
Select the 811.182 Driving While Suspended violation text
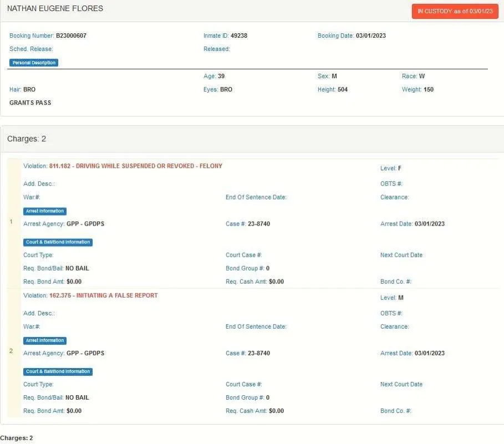coord(135,166)
